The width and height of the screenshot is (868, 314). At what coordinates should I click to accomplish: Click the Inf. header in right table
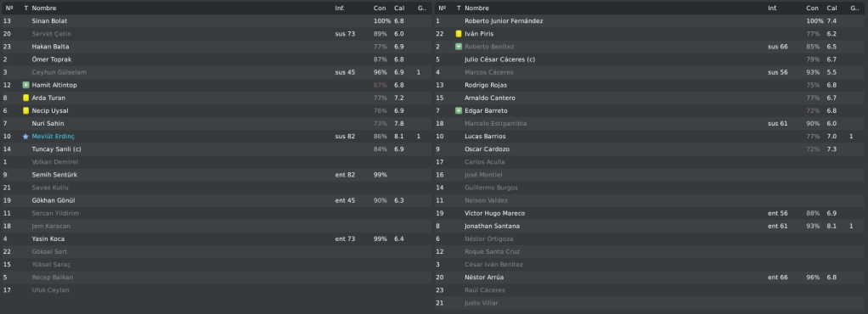772,8
